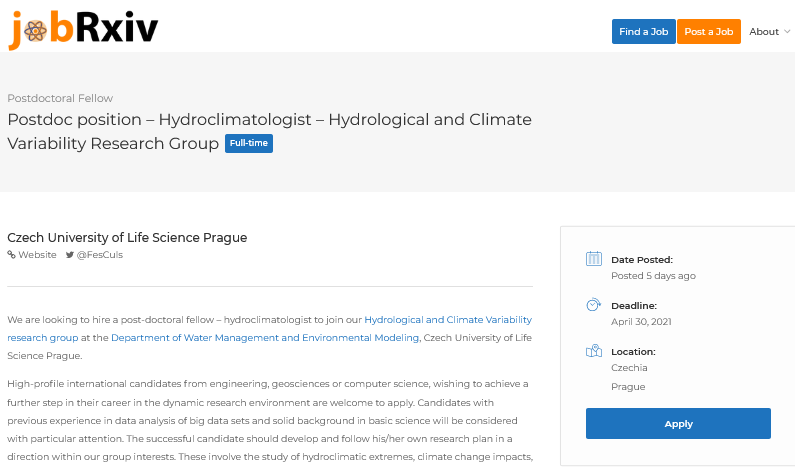Click the 'Deadline:' label
The width and height of the screenshot is (795, 468).
click(x=634, y=306)
